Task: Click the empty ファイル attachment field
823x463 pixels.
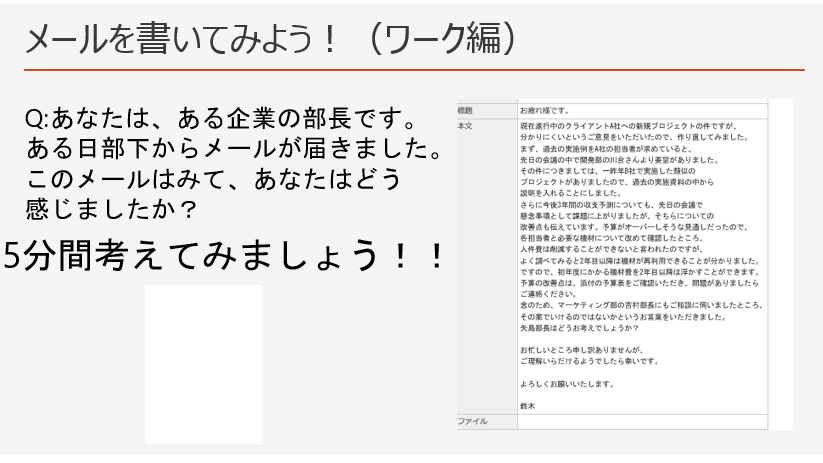Action: [x=640, y=422]
